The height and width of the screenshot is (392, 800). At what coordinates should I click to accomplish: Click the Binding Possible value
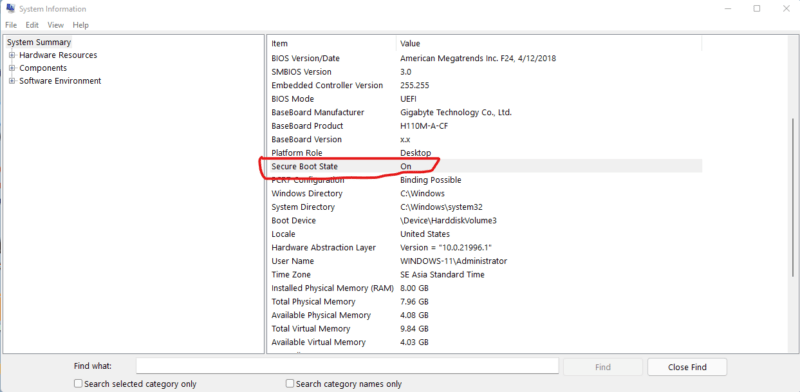pyautogui.click(x=431, y=180)
